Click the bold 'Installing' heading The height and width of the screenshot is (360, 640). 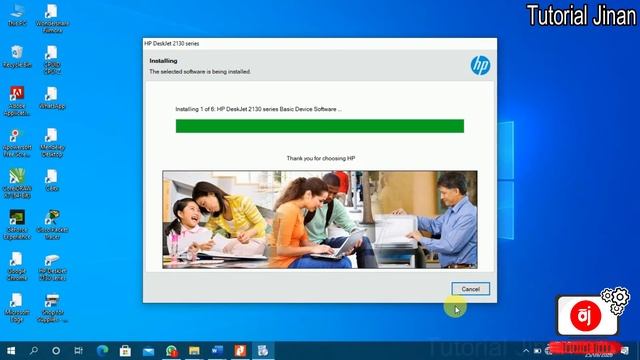[x=163, y=61]
